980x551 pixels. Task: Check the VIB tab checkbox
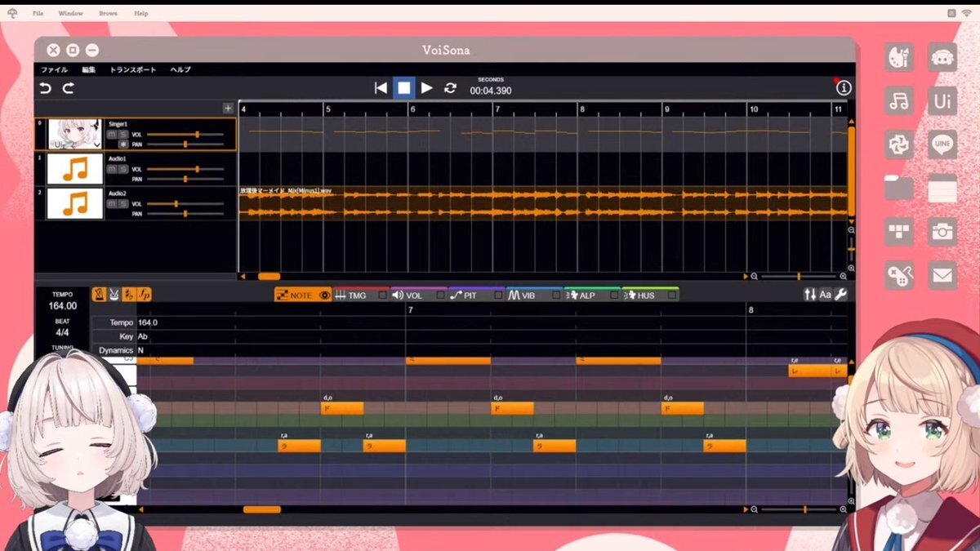point(556,295)
